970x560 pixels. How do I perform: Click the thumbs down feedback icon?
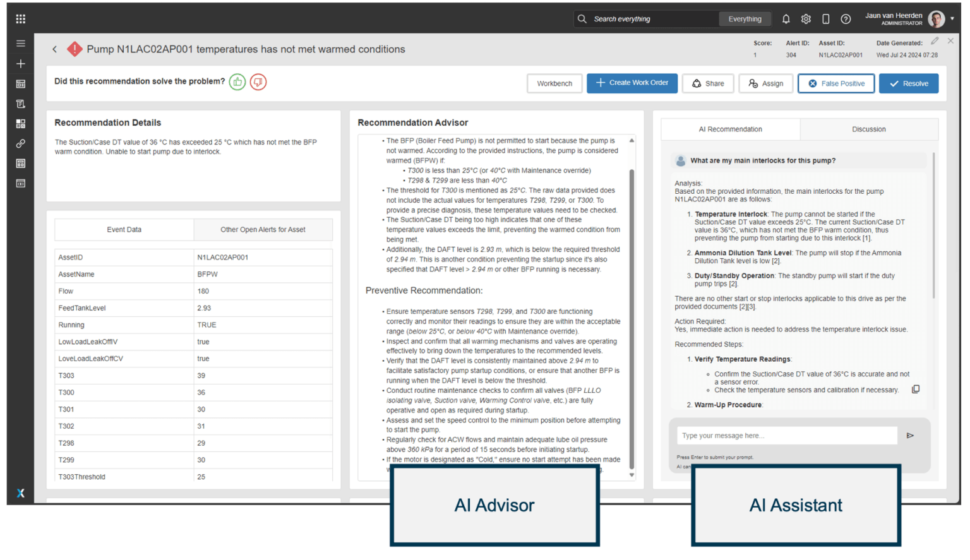(x=258, y=82)
